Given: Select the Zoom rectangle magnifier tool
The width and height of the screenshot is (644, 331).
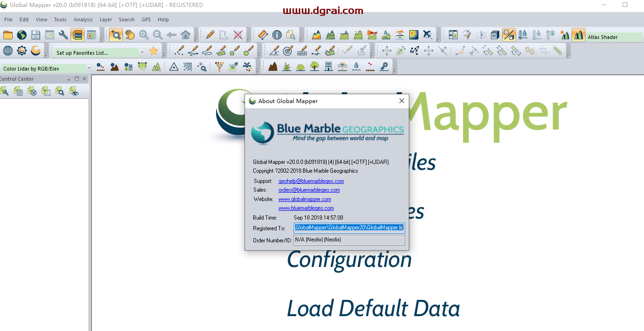Looking at the screenshot, I should tap(116, 35).
